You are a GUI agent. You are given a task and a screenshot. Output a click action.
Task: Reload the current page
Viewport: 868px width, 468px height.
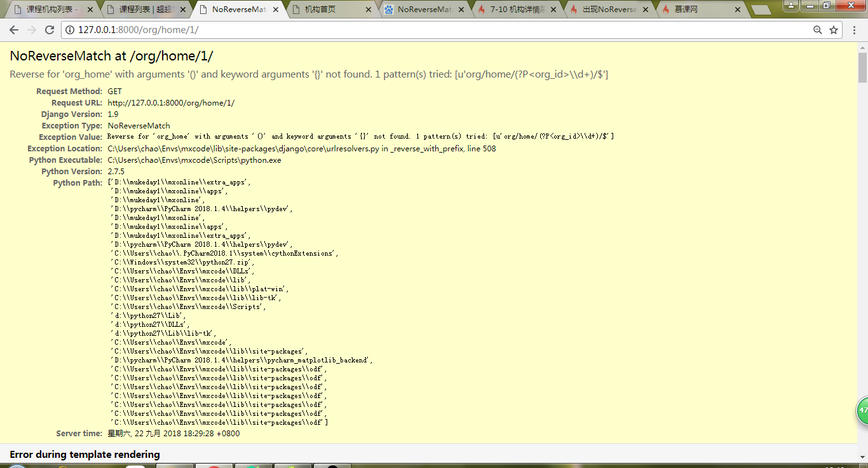pos(50,30)
